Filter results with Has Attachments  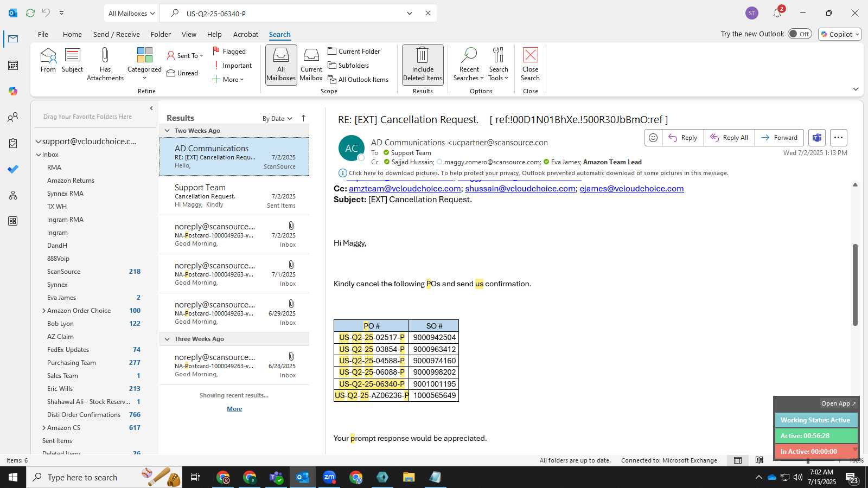pos(105,64)
